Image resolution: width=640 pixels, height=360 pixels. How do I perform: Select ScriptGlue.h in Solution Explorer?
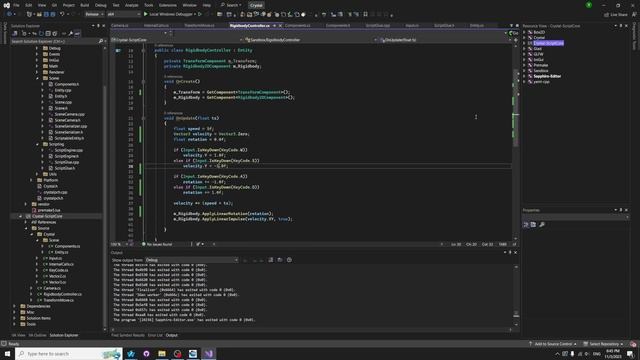pyautogui.click(x=64, y=168)
